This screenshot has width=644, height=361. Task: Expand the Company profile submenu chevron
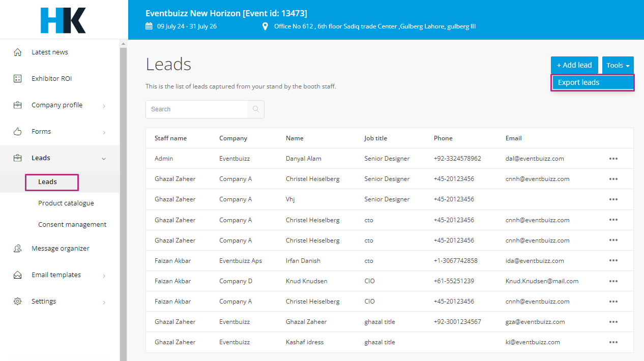104,106
